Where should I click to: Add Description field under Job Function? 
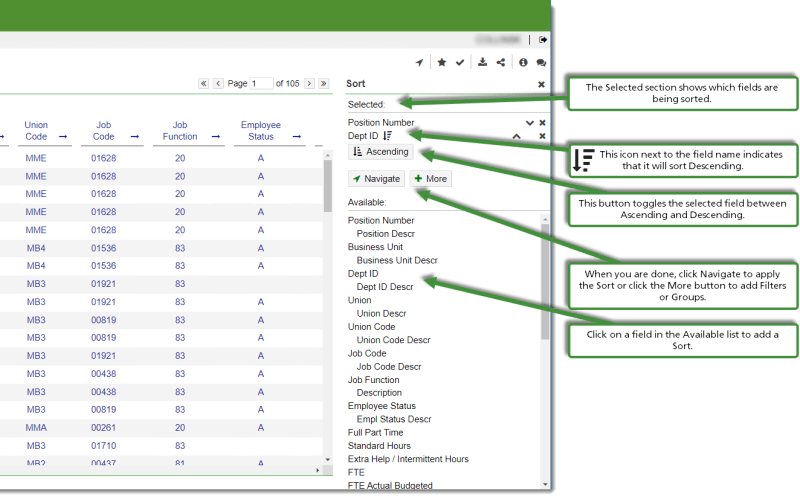[x=379, y=392]
